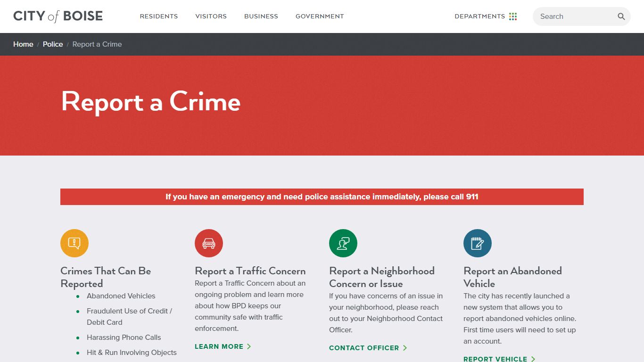Click the Harassing Phone Calls list item
644x362 pixels.
point(124,337)
